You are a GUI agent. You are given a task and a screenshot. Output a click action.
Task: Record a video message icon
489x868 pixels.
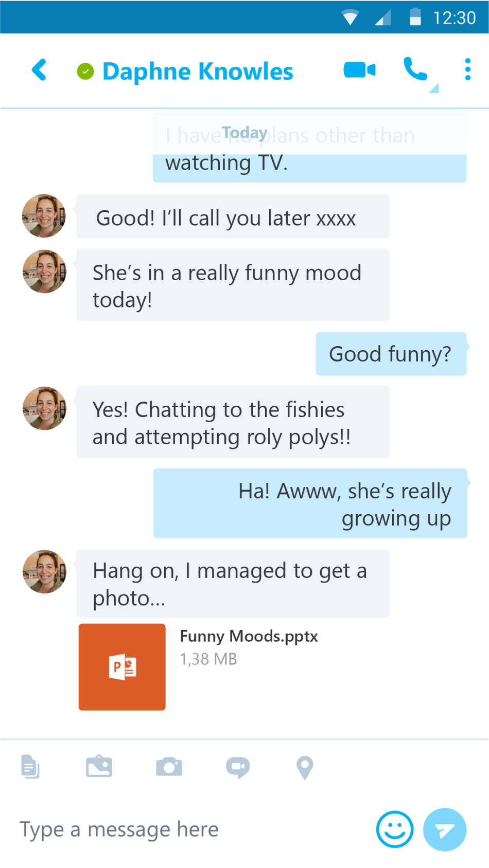click(x=238, y=767)
